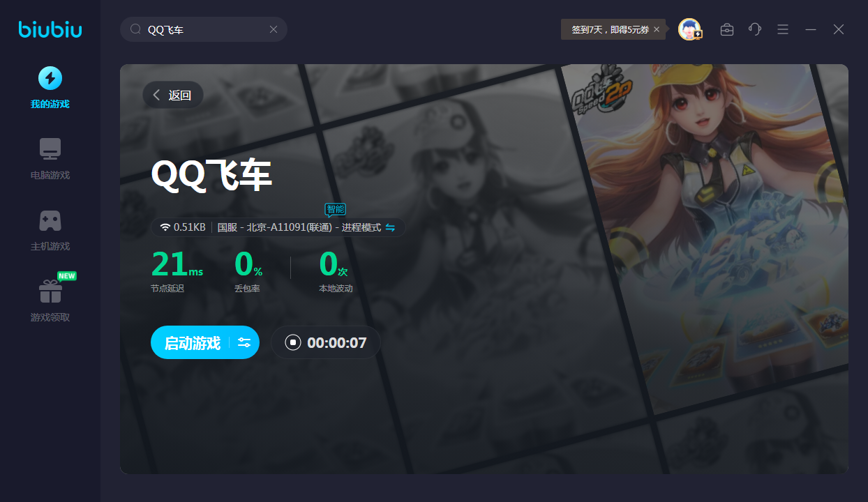The image size is (868, 502).
Task: Go back with the 返回 button
Action: coord(173,95)
